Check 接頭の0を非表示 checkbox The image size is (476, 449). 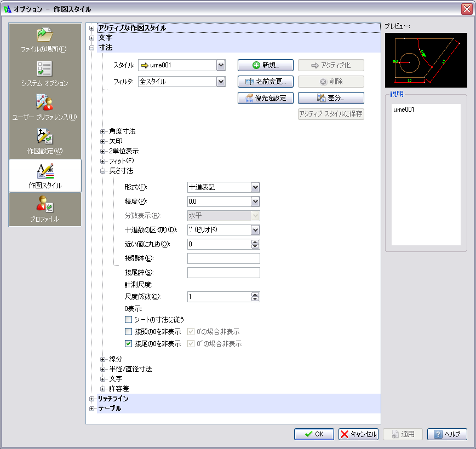[128, 331]
